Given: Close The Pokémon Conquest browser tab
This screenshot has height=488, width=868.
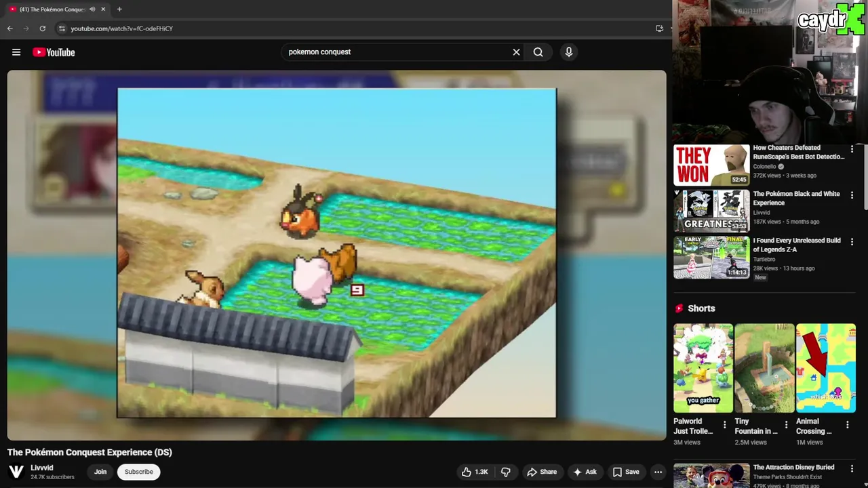Looking at the screenshot, I should 103,9.
